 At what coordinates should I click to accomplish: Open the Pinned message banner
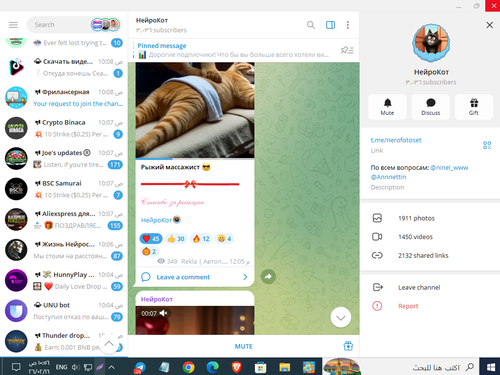(233, 50)
